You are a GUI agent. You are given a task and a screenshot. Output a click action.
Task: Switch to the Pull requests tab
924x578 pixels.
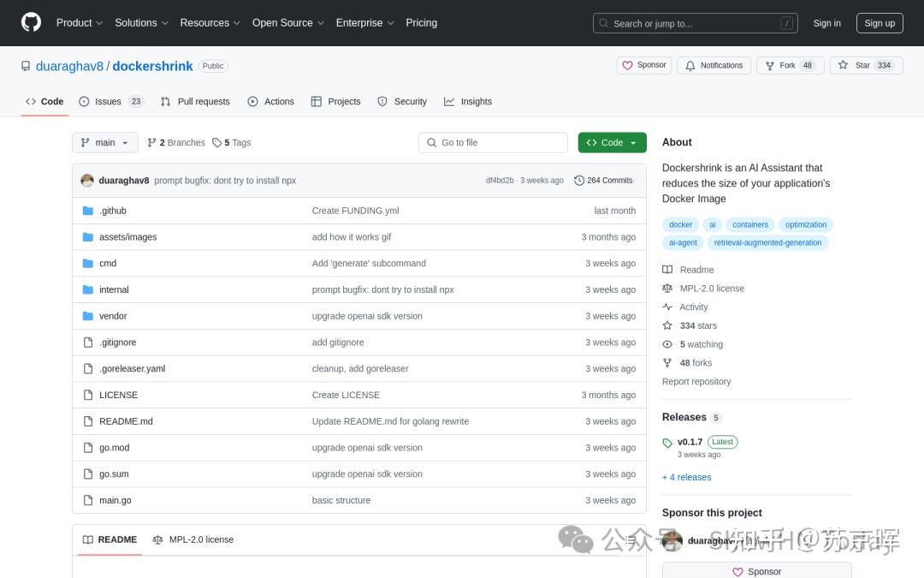tap(195, 101)
